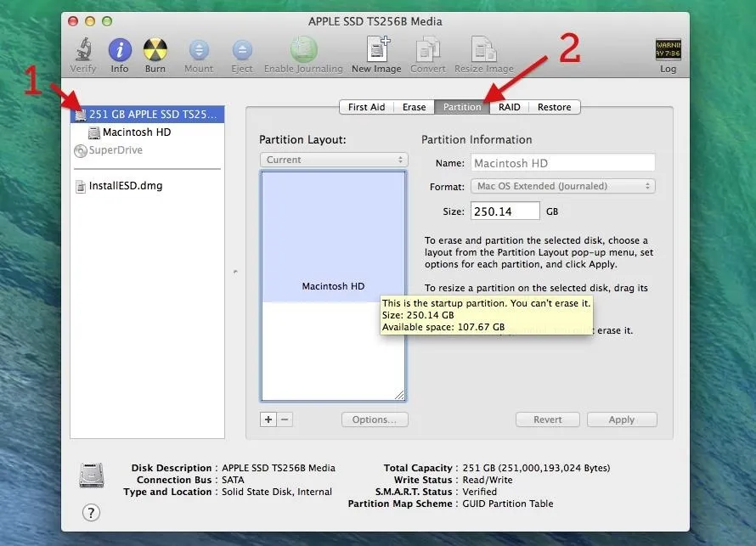Select the Partition tab
Image resolution: width=756 pixels, height=546 pixels.
click(x=462, y=107)
